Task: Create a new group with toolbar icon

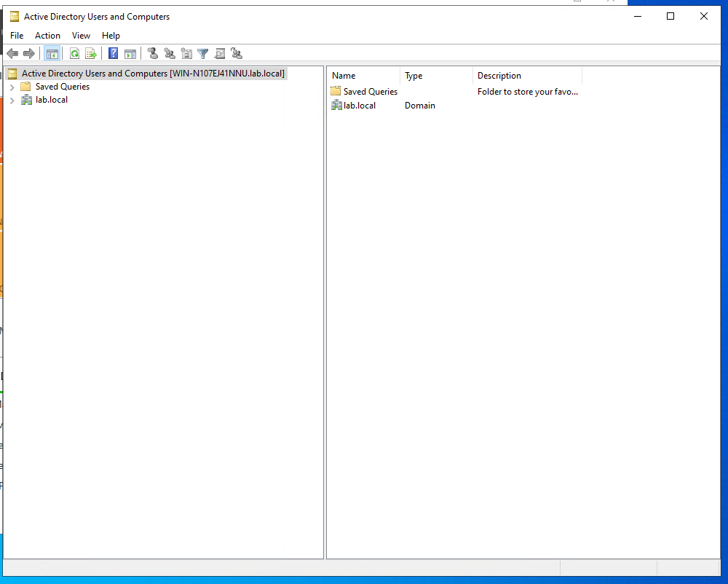Action: 170,53
